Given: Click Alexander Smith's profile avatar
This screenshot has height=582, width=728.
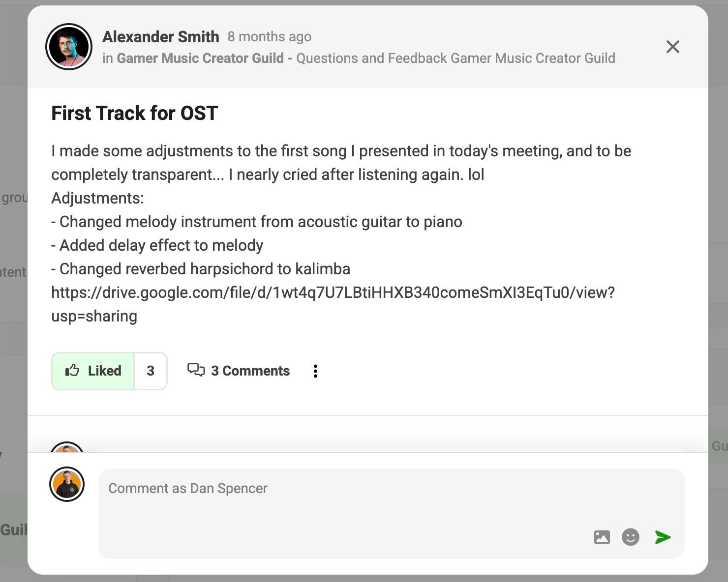Looking at the screenshot, I should coord(69,47).
